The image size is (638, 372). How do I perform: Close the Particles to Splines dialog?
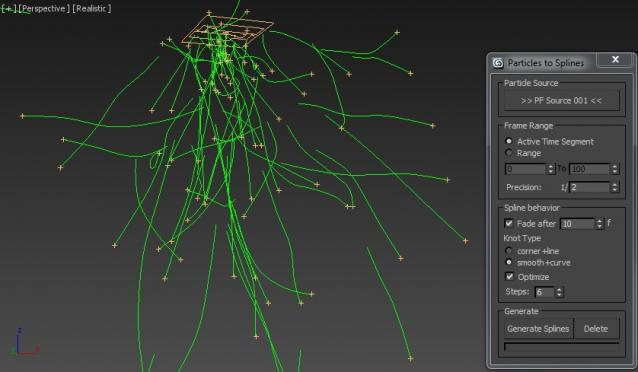[x=615, y=59]
